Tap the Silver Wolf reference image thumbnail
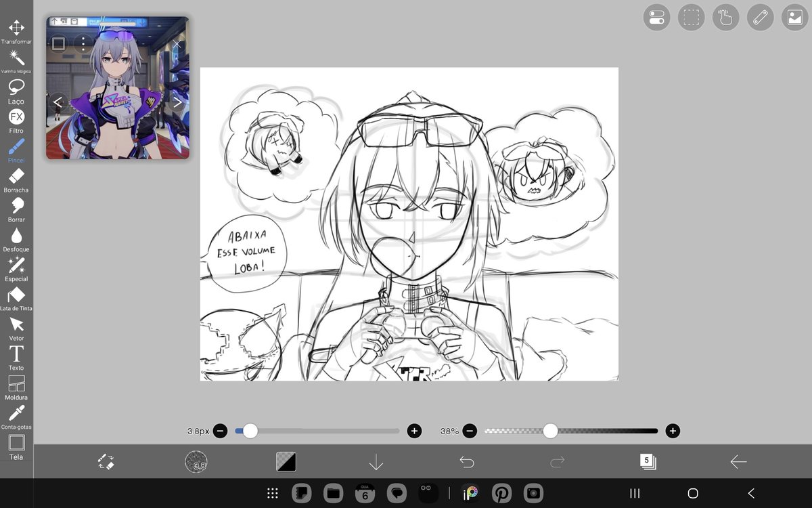Viewport: 812px width, 508px height. [118, 88]
